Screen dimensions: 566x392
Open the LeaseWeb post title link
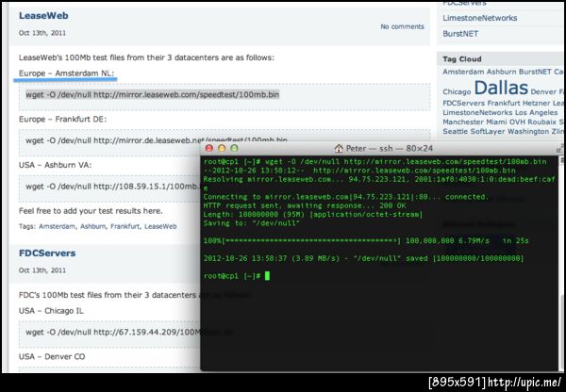click(x=43, y=16)
